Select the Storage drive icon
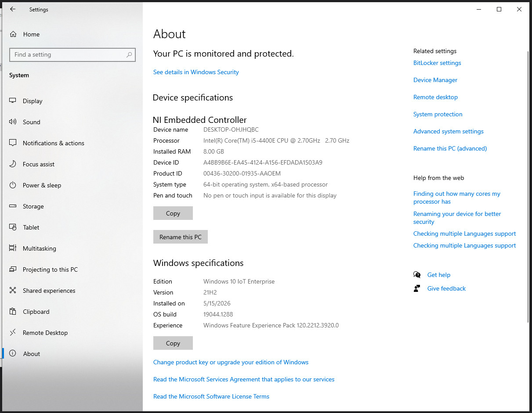Screen dimensions: 532x413 tap(13, 206)
